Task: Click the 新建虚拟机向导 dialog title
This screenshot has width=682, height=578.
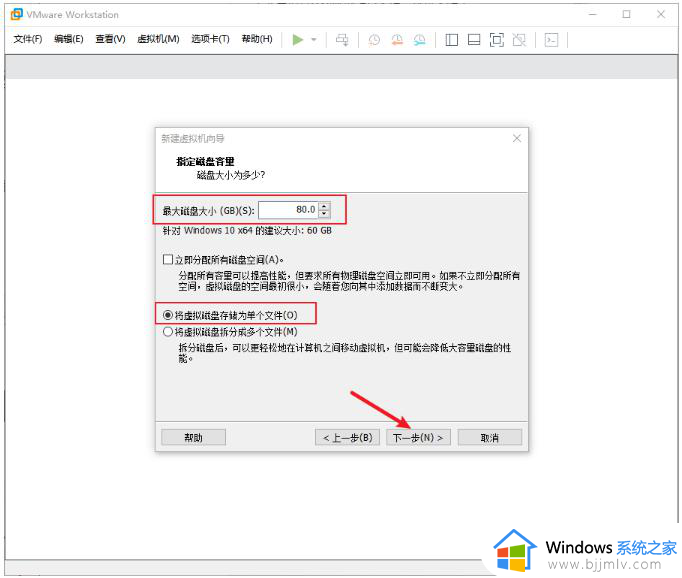Action: point(193,139)
